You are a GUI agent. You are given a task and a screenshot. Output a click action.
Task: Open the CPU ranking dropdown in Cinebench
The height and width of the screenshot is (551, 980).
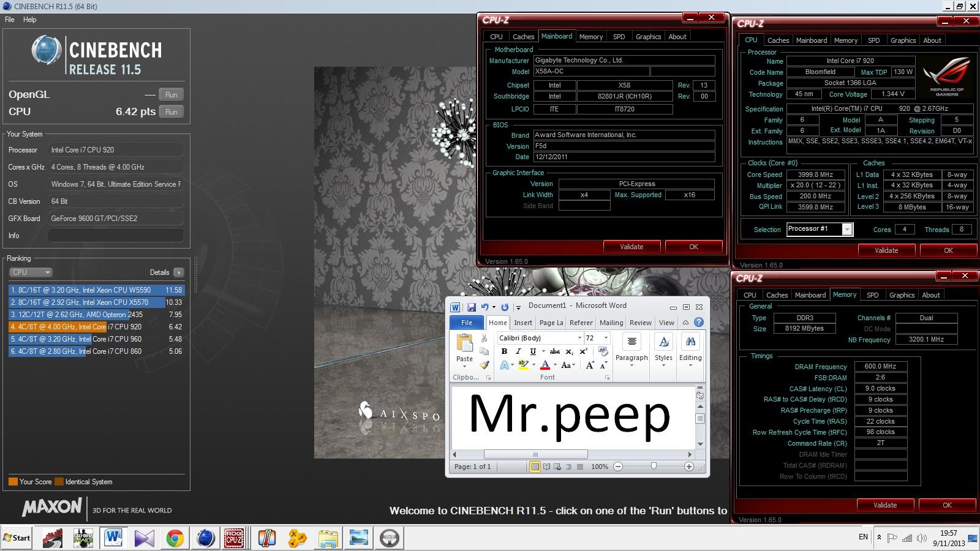click(31, 272)
